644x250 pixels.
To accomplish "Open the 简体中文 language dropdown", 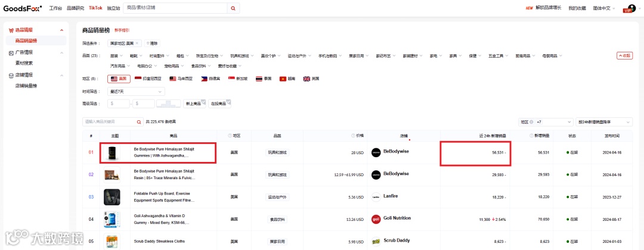I will 603,8.
